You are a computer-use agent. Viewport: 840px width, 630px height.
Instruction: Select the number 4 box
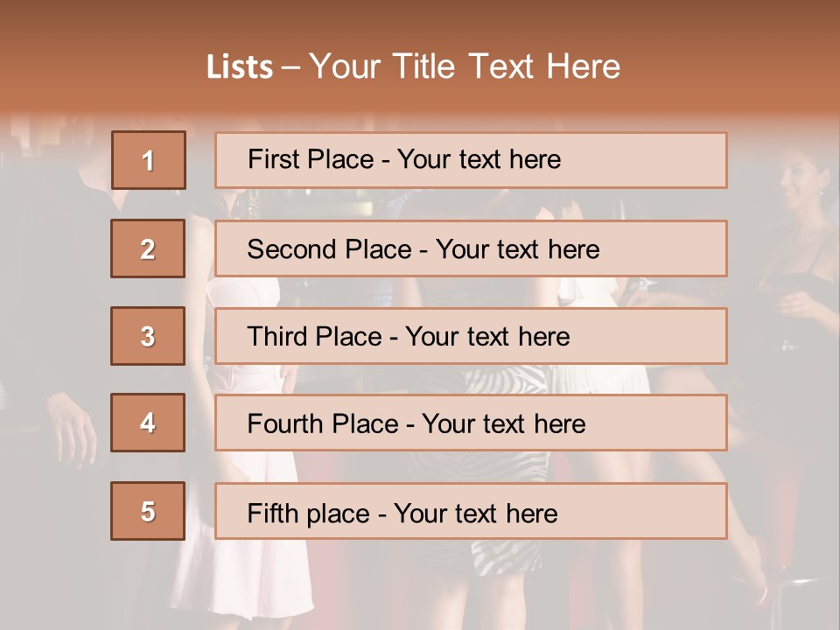148,423
